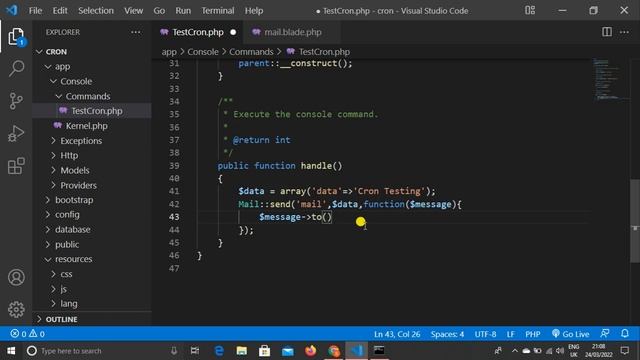640x360 pixels.
Task: Click Commands in the breadcrumb path
Action: click(251, 52)
